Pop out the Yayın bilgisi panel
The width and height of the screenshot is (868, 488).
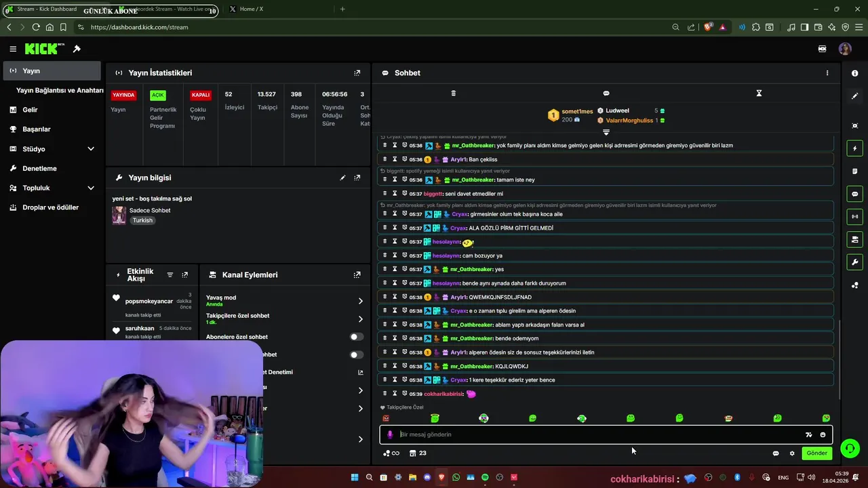(x=357, y=178)
